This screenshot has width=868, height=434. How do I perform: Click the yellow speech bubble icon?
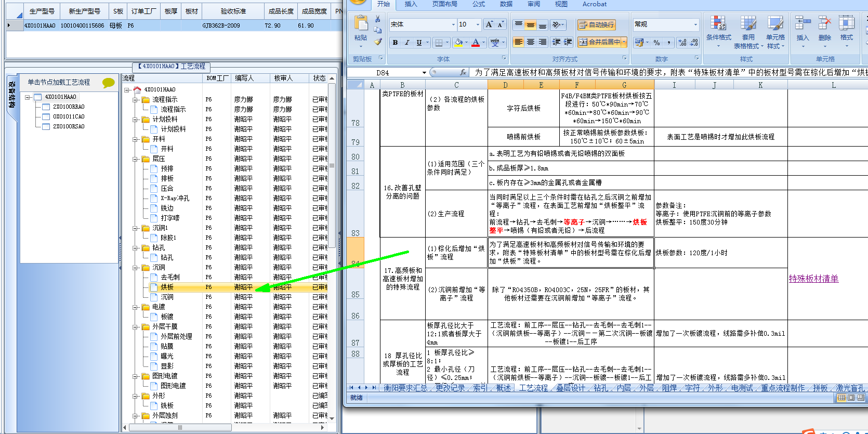[108, 82]
